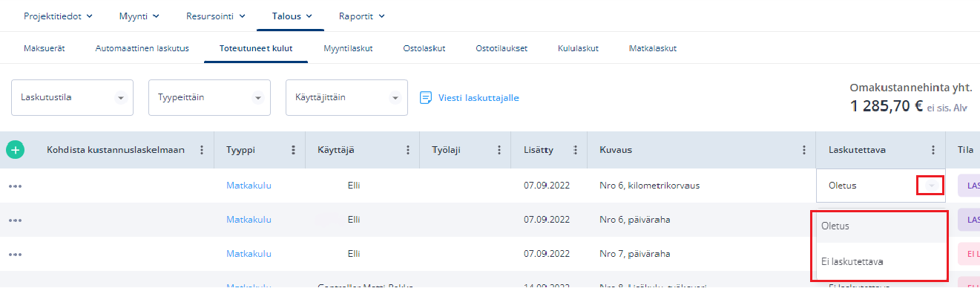The width and height of the screenshot is (980, 288).
Task: Select the Toteutuneet kulut tab
Action: point(256,48)
